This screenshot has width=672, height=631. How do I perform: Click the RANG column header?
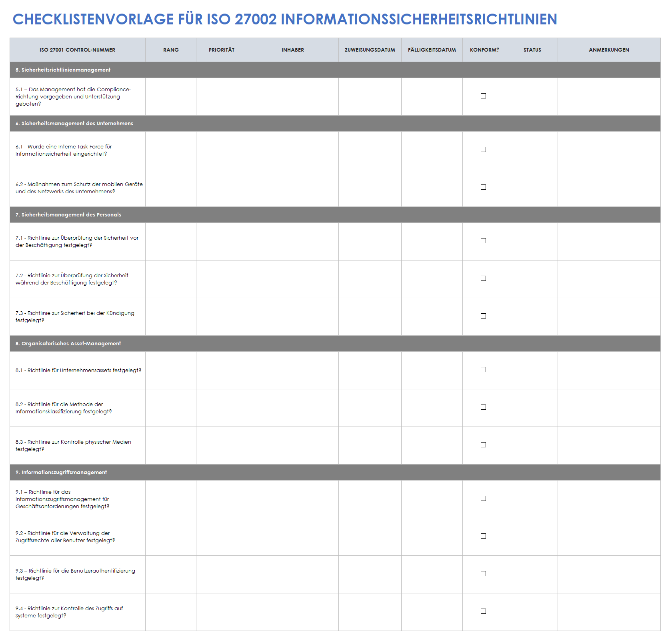[x=171, y=50]
